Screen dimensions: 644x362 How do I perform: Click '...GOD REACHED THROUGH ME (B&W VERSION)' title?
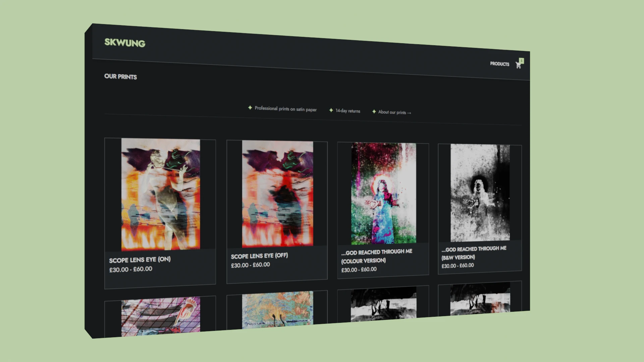tap(474, 253)
